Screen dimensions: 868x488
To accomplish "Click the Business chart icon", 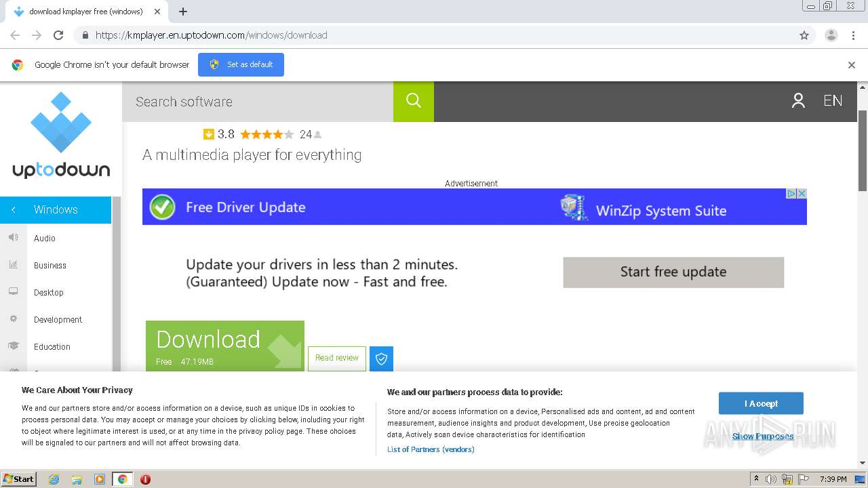I will click(x=13, y=265).
